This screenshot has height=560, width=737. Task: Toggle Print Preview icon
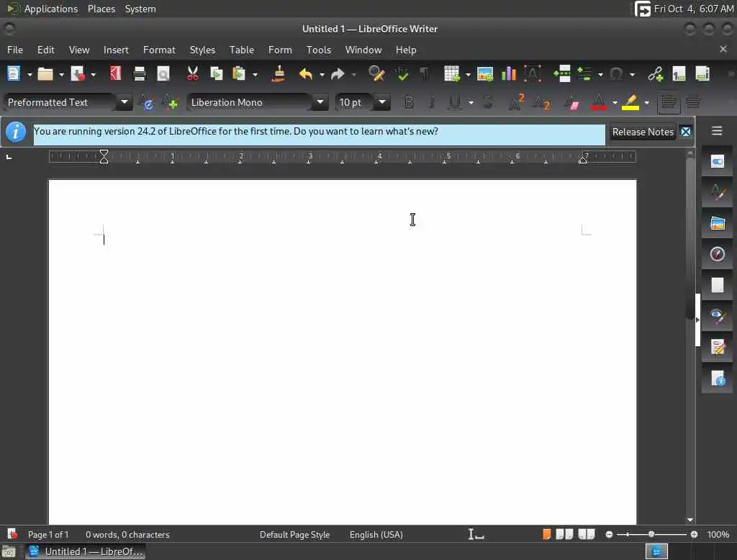(x=163, y=74)
